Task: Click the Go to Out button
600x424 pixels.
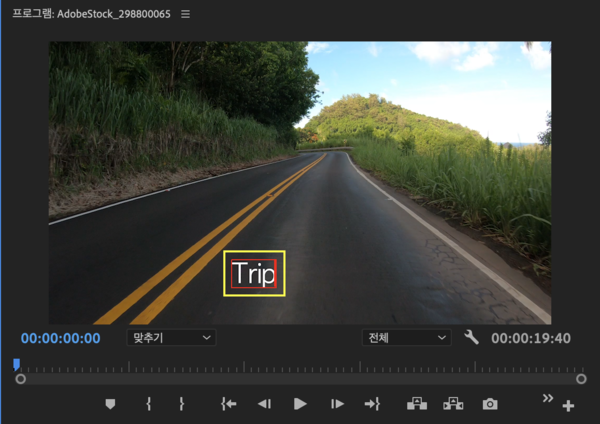Action: [x=372, y=404]
